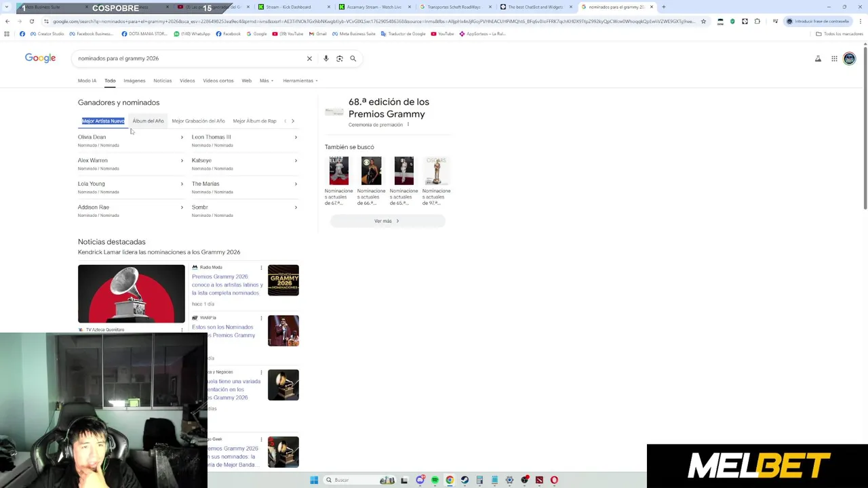
Task: Open the Google account avatar
Action: coord(849,59)
